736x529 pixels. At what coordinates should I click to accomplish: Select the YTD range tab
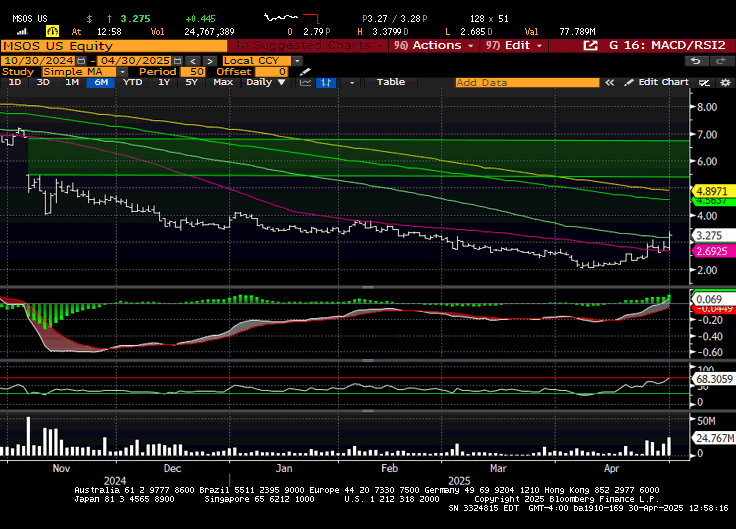133,82
